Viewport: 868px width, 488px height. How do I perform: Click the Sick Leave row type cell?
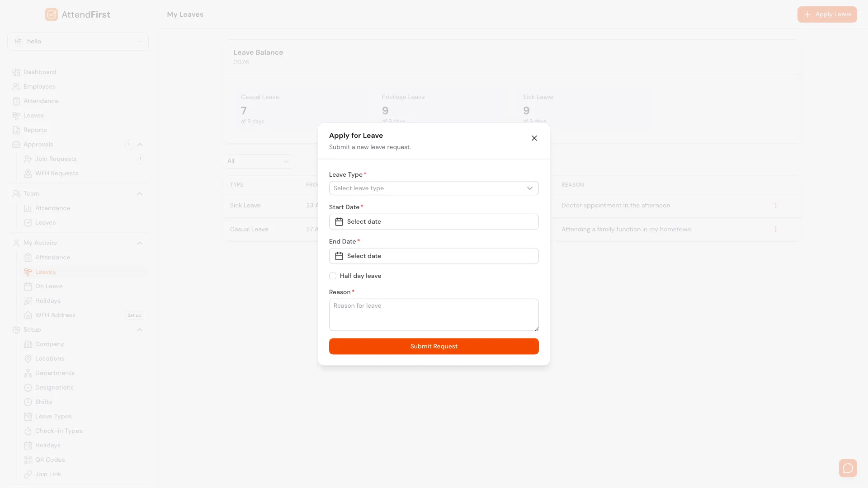[x=245, y=206]
